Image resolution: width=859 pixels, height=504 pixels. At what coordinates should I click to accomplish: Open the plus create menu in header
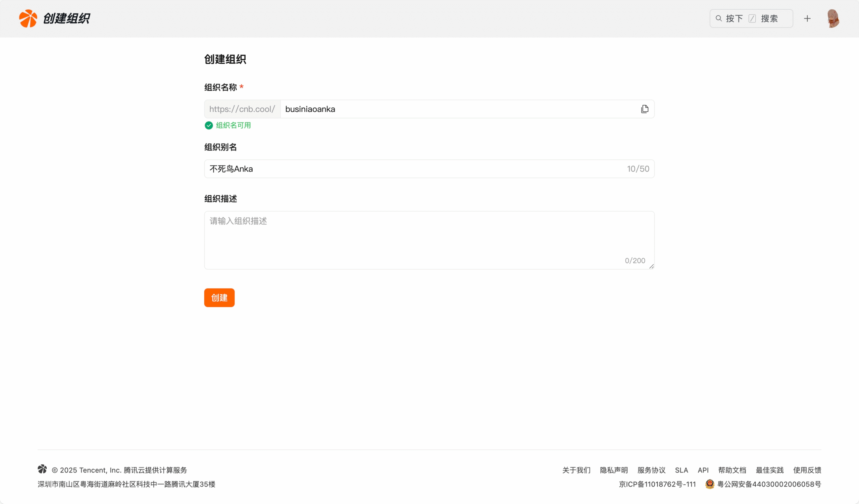[807, 18]
